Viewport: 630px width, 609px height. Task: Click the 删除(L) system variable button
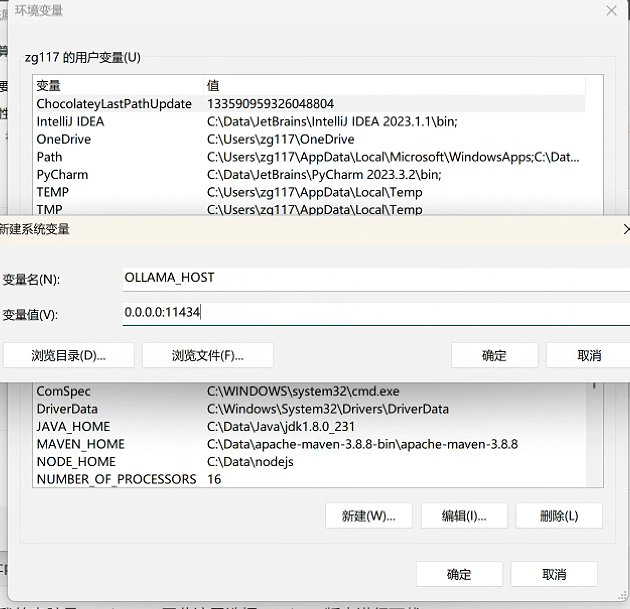pyautogui.click(x=558, y=516)
